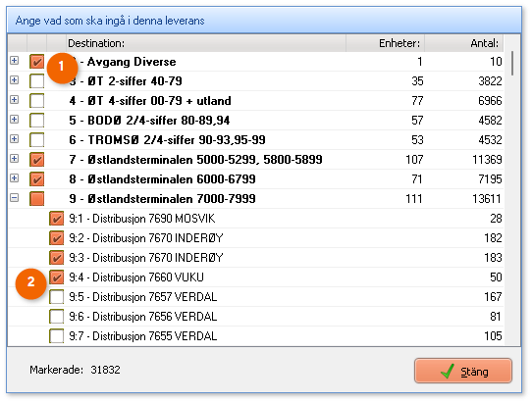Check 9:5 Distribusjon 7657 VERDAL
532x403 pixels.
[56, 297]
